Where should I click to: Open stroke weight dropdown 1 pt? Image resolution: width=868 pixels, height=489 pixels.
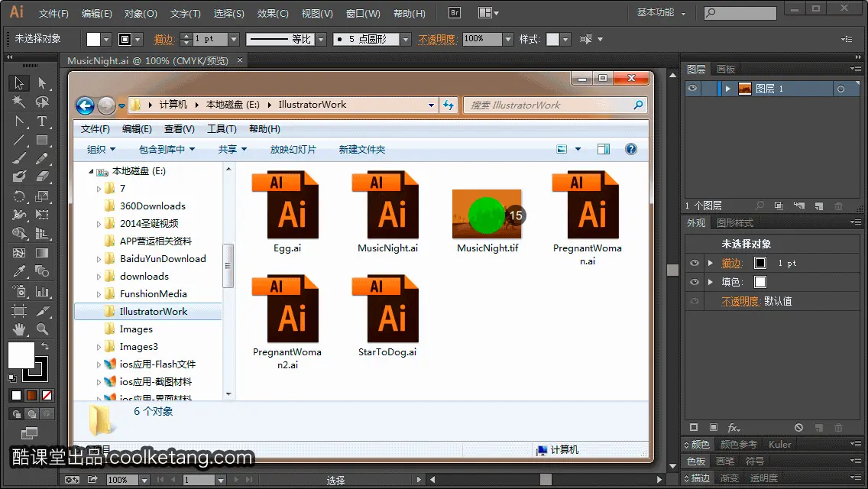pyautogui.click(x=234, y=39)
